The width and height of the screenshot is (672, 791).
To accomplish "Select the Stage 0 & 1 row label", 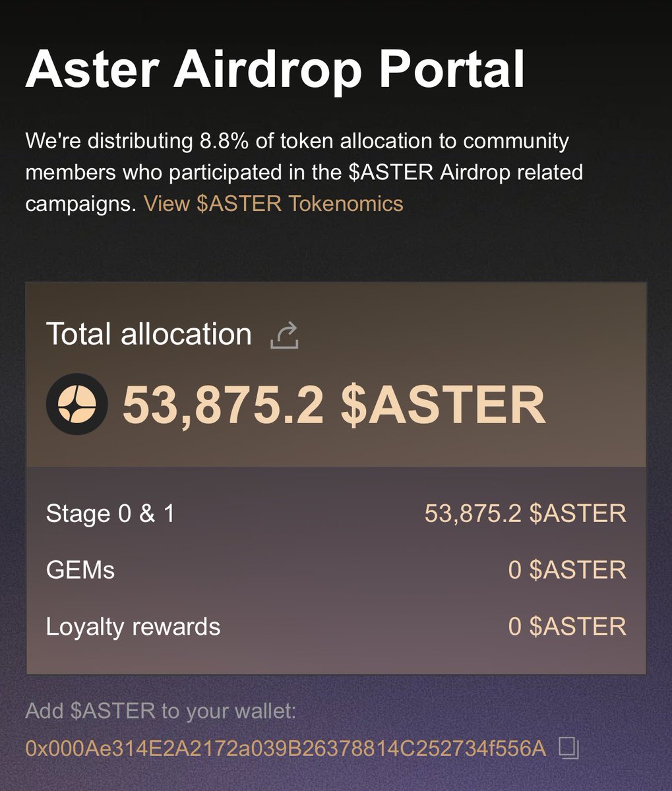I will (x=111, y=513).
